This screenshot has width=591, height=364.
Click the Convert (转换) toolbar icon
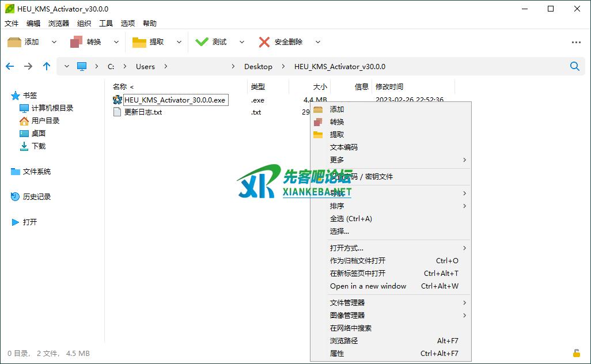(x=76, y=42)
